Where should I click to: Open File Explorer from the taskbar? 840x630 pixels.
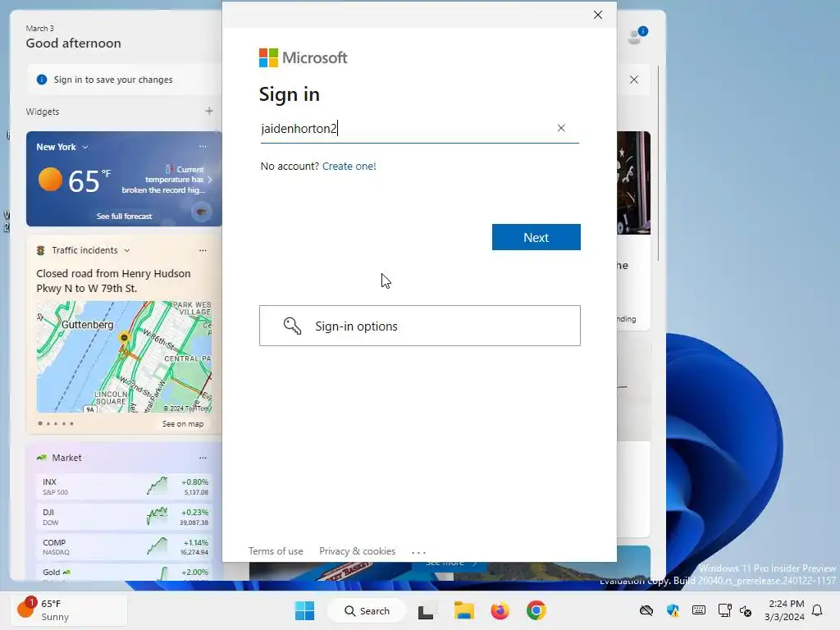tap(464, 610)
